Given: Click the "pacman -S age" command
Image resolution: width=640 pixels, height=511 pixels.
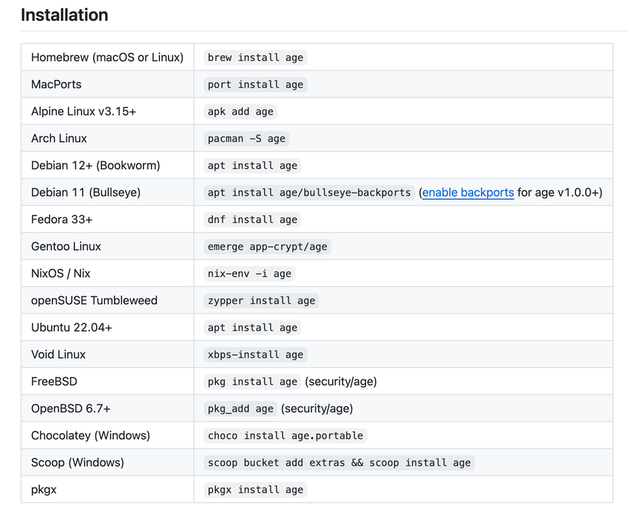Looking at the screenshot, I should coord(246,139).
